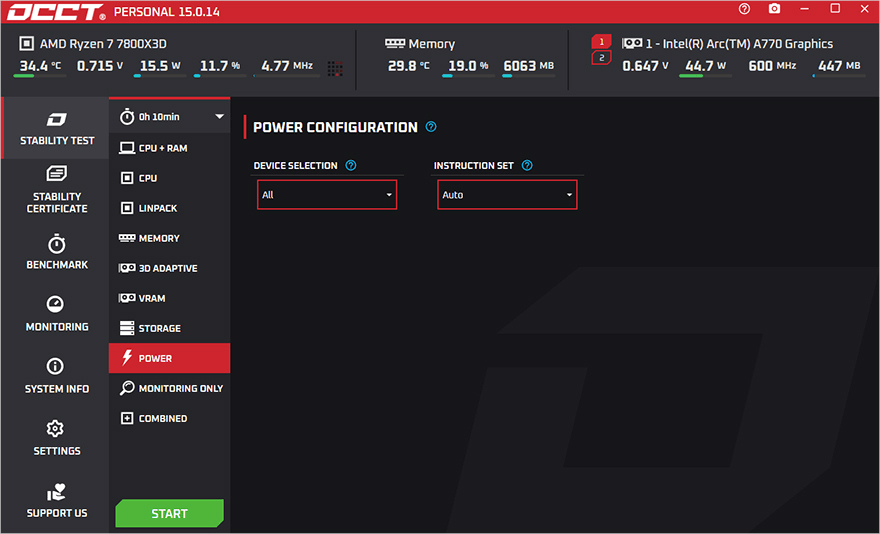Click the GPU voltage 0.647 V reading
Screen dimensions: 880x534
pyautogui.click(x=645, y=66)
